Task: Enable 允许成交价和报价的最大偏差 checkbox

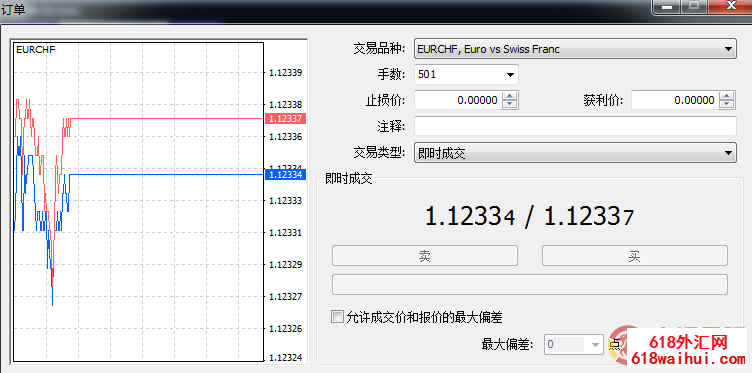Action: pos(337,317)
